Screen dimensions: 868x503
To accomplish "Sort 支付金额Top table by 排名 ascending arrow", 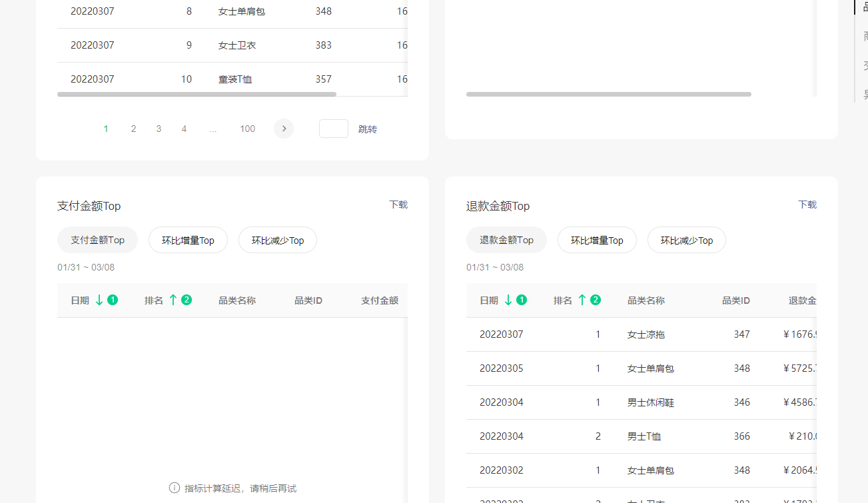I will pyautogui.click(x=173, y=300).
